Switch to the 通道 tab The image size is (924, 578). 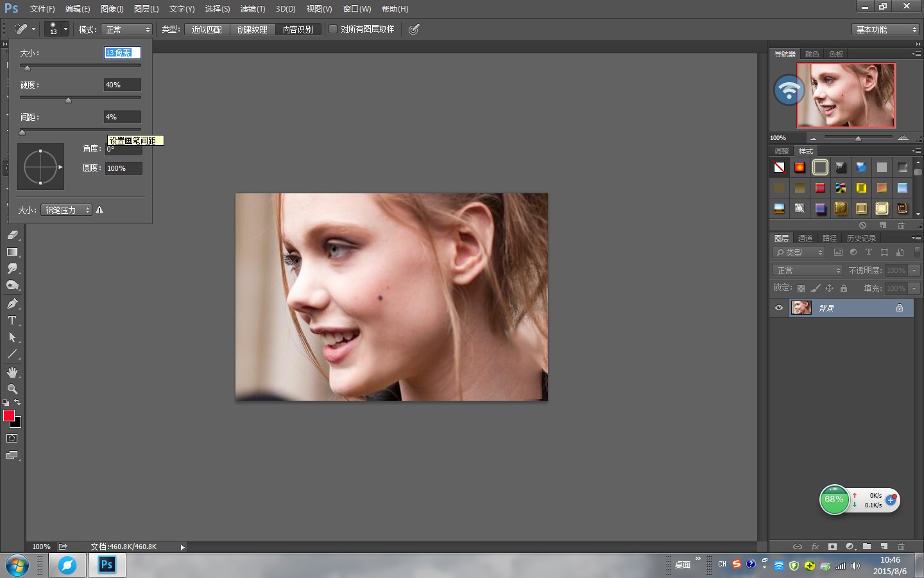tap(805, 238)
